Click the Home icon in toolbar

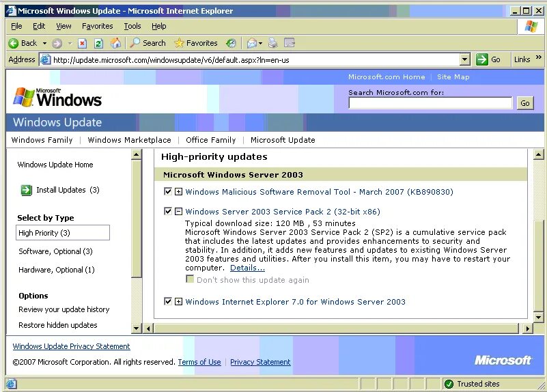[115, 43]
